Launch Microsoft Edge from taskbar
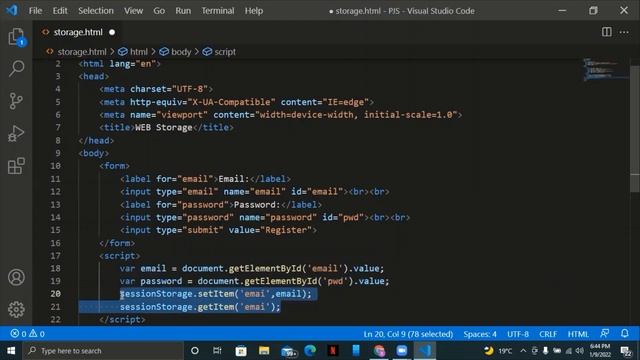Viewport: 640px width, 360px height. click(x=310, y=351)
